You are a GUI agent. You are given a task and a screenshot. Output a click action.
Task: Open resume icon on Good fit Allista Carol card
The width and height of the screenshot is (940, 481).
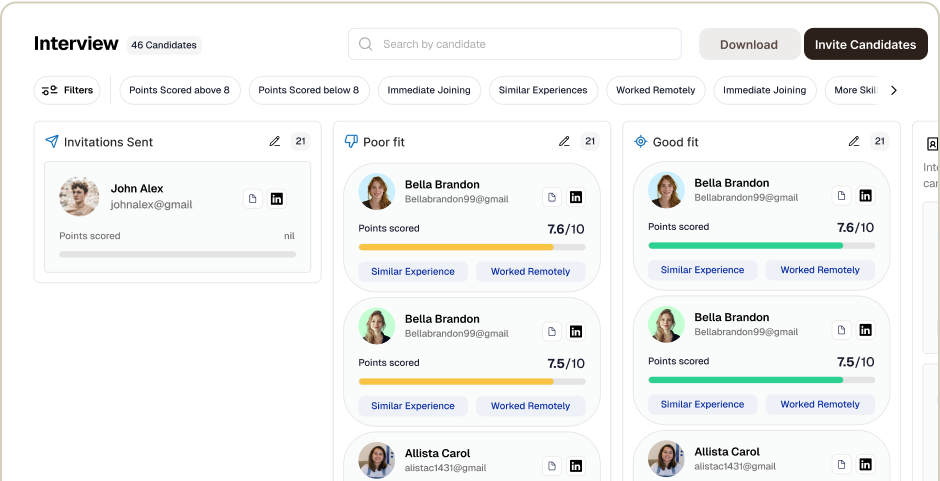(x=842, y=464)
